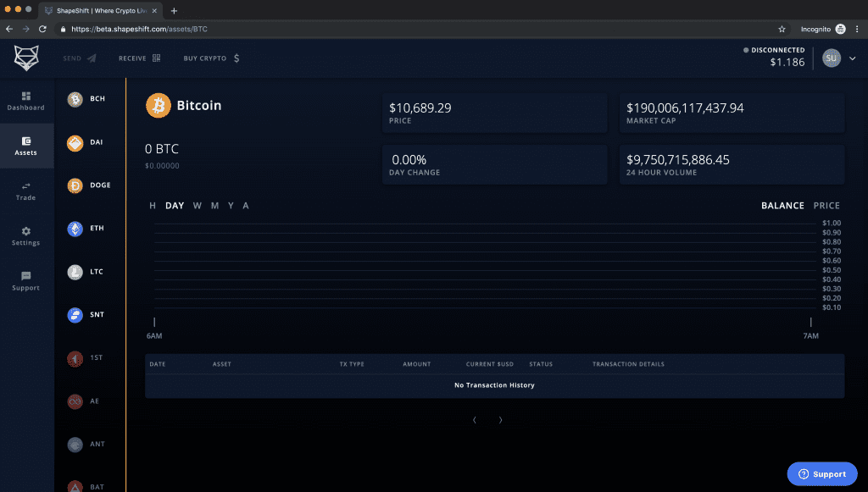Screen dimensions: 868x492
Task: Click the TRANSACTION DETAILS column header
Action: (x=628, y=364)
